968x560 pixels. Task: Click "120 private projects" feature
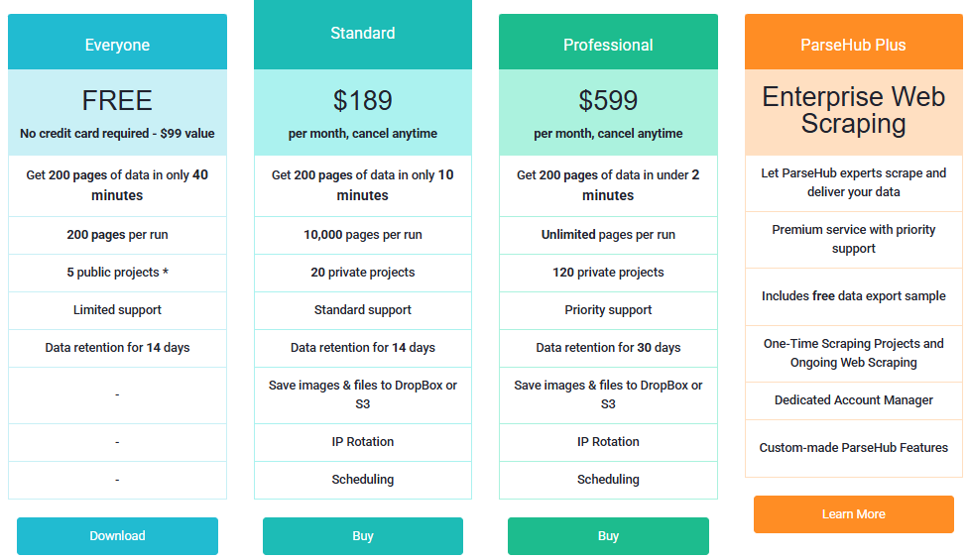click(x=608, y=273)
